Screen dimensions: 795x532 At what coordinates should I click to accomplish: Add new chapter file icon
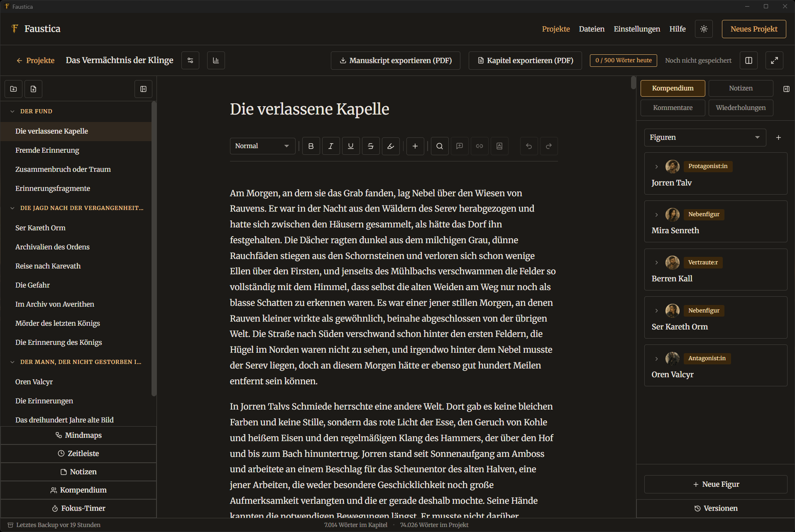click(x=33, y=89)
